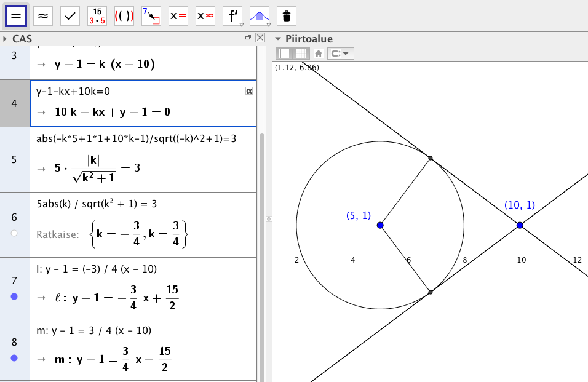The height and width of the screenshot is (382, 588).
Task: Select CAS row number 5 header
Action: [x=15, y=160]
